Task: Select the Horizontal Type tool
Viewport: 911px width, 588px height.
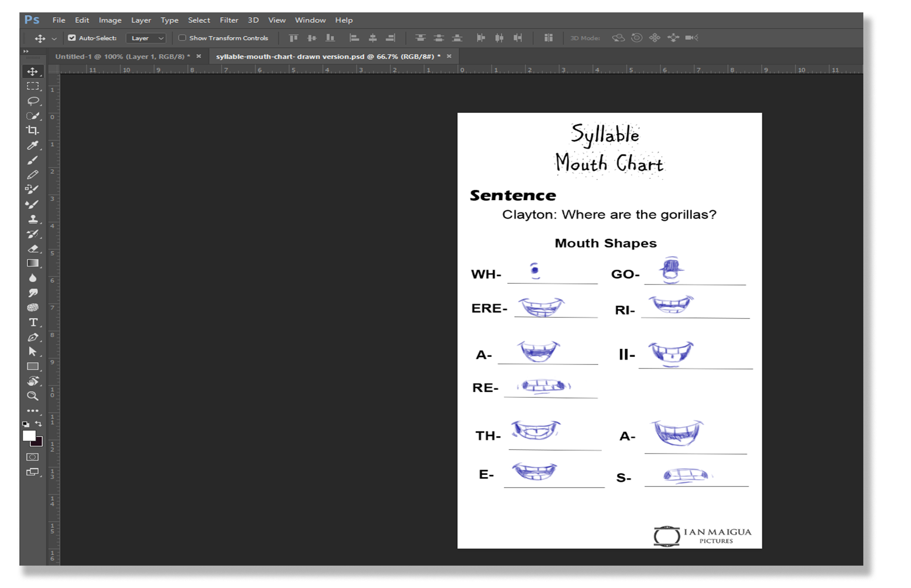Action: point(33,322)
